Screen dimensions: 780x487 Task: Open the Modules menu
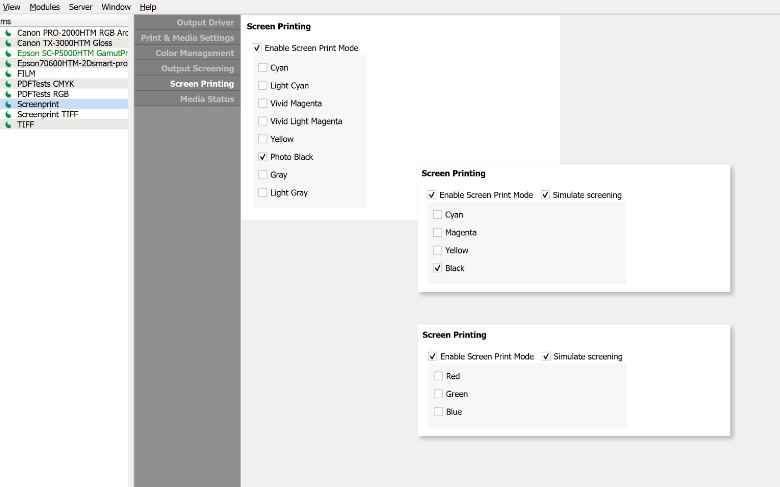(x=44, y=7)
